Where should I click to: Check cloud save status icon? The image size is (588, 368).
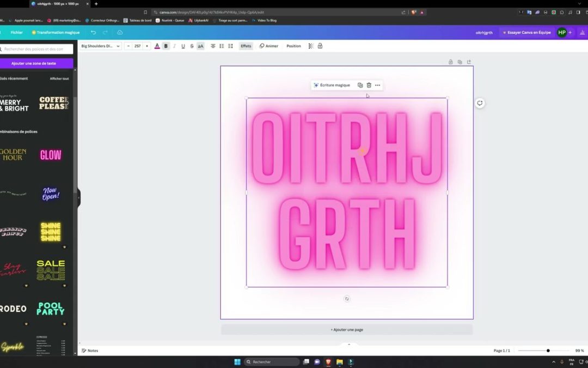click(x=120, y=33)
